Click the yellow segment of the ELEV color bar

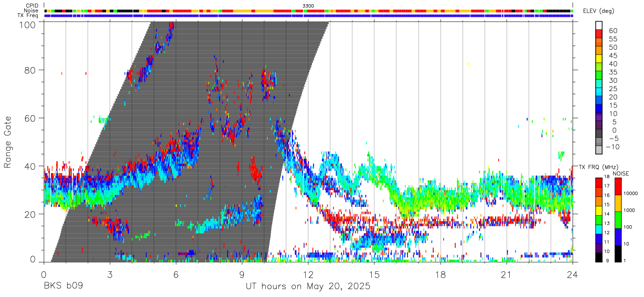[x=599, y=58]
